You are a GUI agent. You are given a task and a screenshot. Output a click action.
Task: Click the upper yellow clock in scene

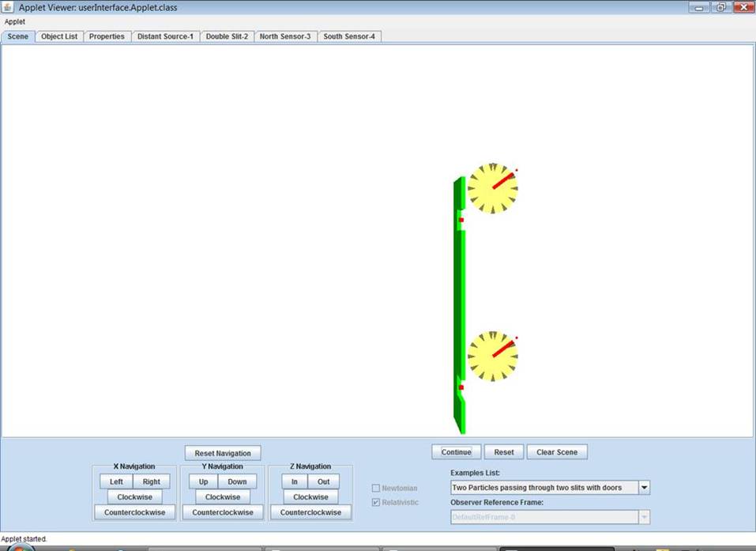point(492,188)
